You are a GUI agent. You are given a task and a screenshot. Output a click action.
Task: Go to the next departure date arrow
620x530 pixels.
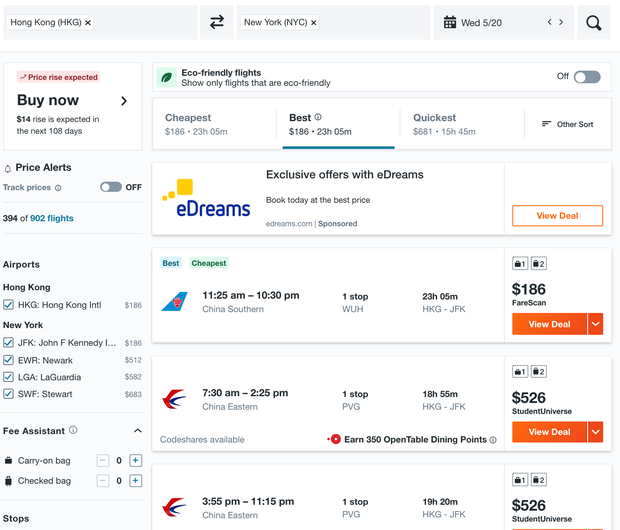[x=561, y=22]
